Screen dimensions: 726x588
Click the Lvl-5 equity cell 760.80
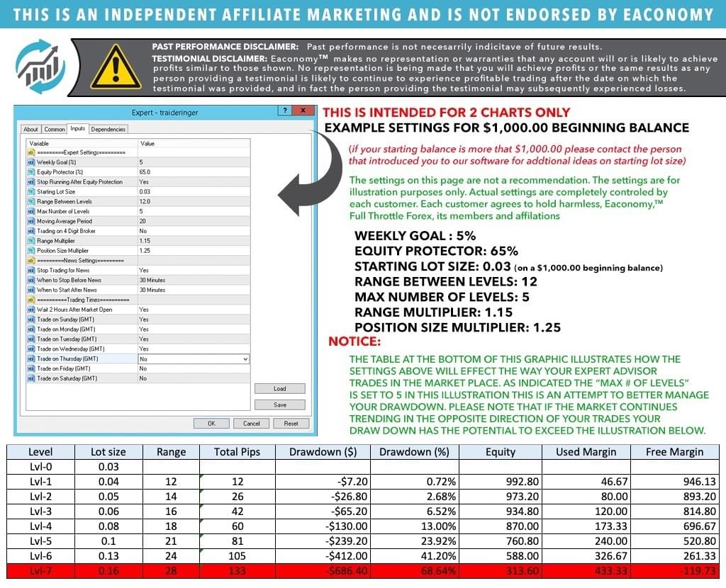pos(501,541)
